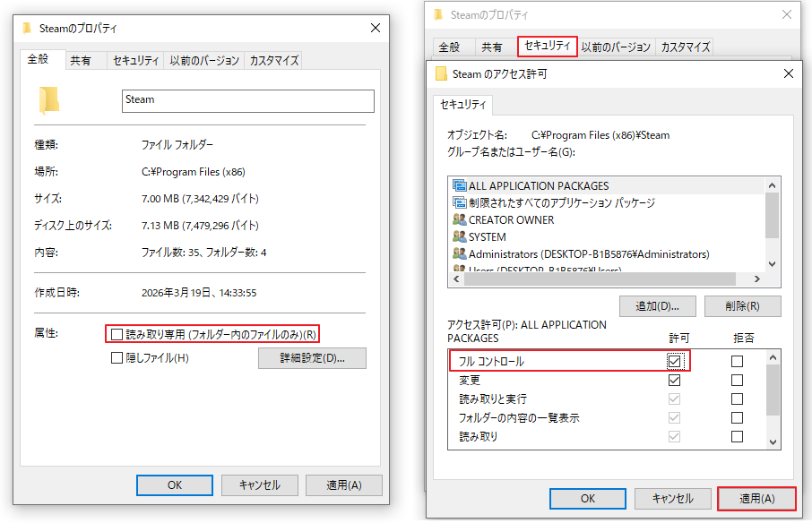
Task: Check the 拒否 checkbox for 変更
Action: point(738,379)
